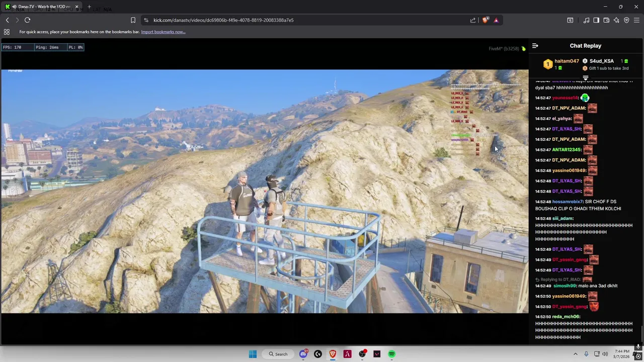Image resolution: width=644 pixels, height=362 pixels.
Task: Open Leo AI sparkle icon
Action: (616, 20)
